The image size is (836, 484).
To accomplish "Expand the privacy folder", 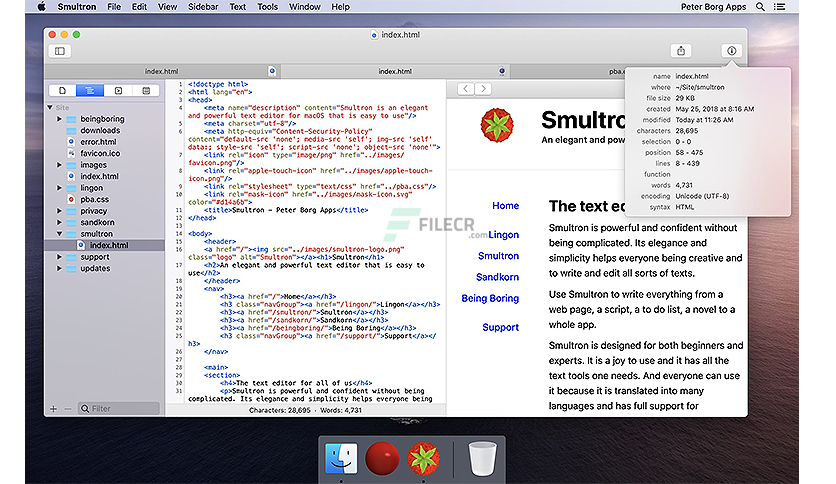I will coord(60,211).
